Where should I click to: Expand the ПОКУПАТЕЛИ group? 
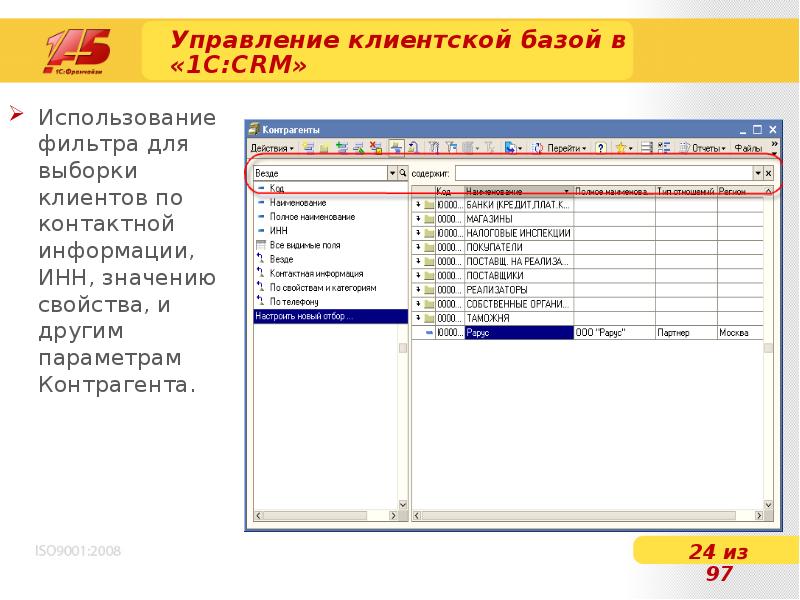tap(418, 247)
